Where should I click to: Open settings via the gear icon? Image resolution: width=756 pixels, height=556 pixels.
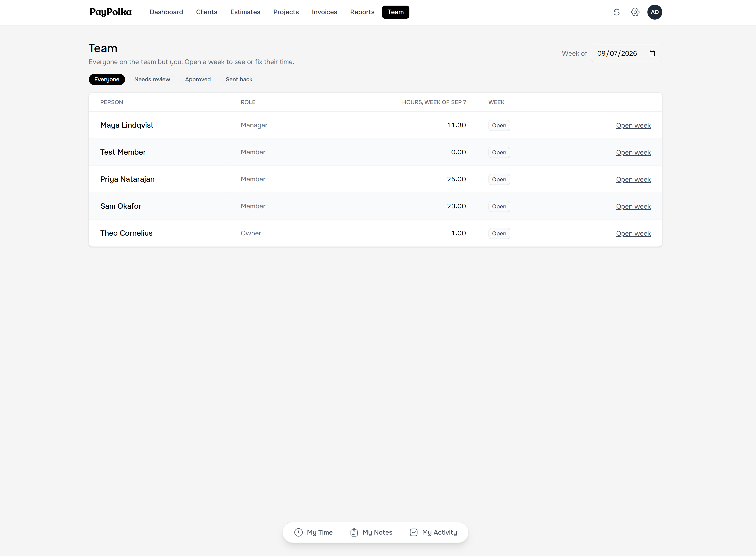pos(635,12)
